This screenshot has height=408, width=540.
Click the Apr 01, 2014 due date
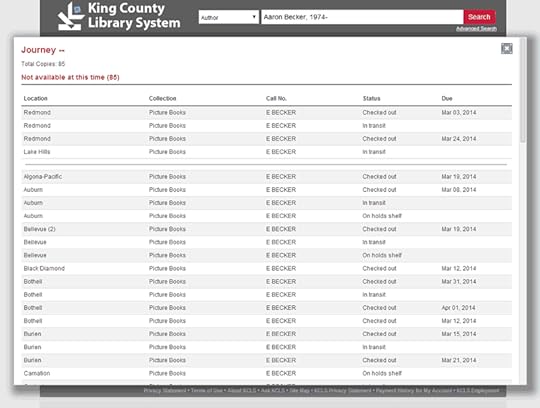click(458, 308)
